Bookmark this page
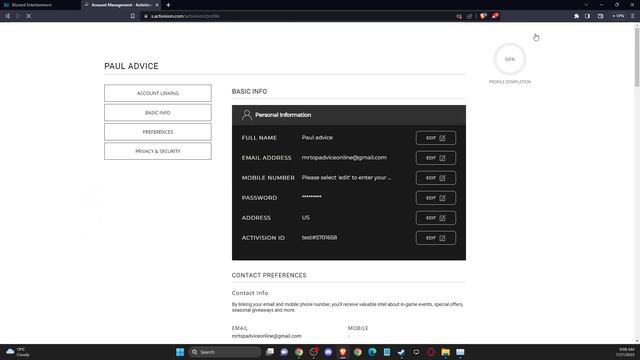 click(x=133, y=16)
